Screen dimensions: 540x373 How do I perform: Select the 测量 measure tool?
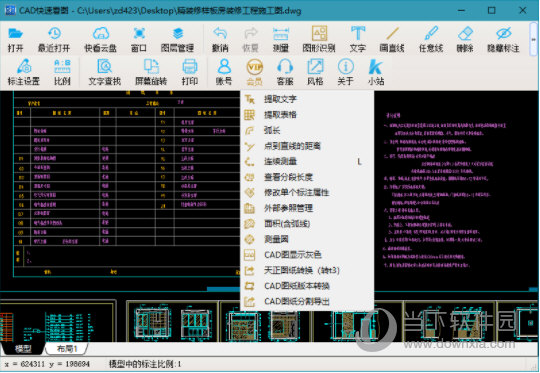(x=281, y=39)
